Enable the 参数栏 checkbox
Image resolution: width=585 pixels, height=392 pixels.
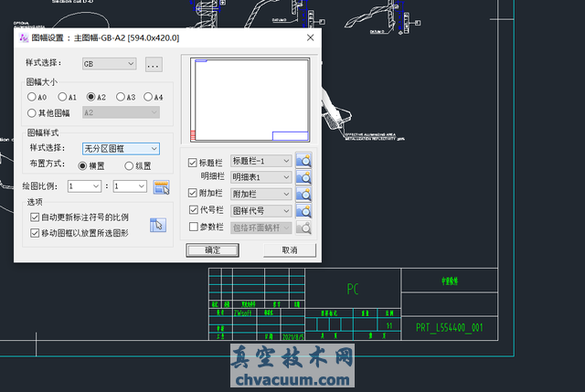point(193,227)
